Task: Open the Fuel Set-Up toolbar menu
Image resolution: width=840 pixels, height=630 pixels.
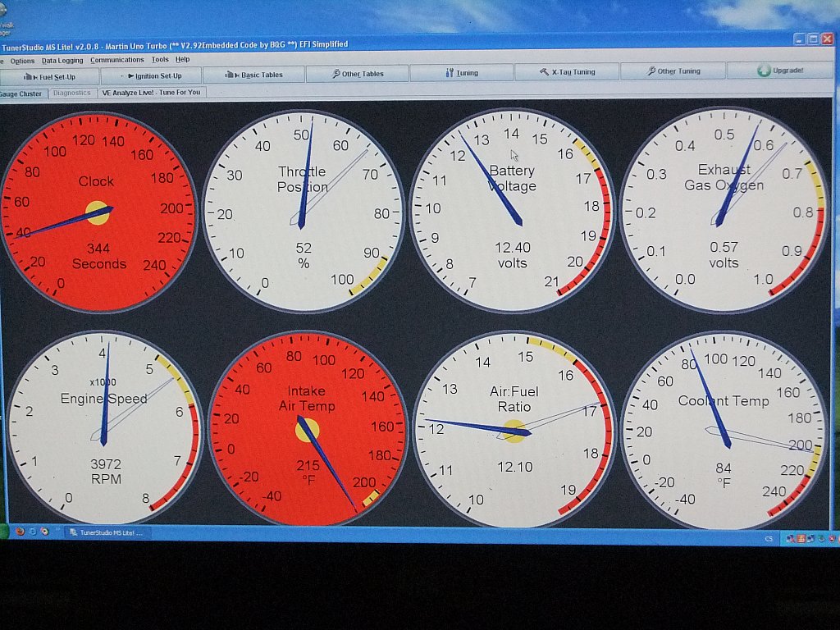Action: point(51,76)
